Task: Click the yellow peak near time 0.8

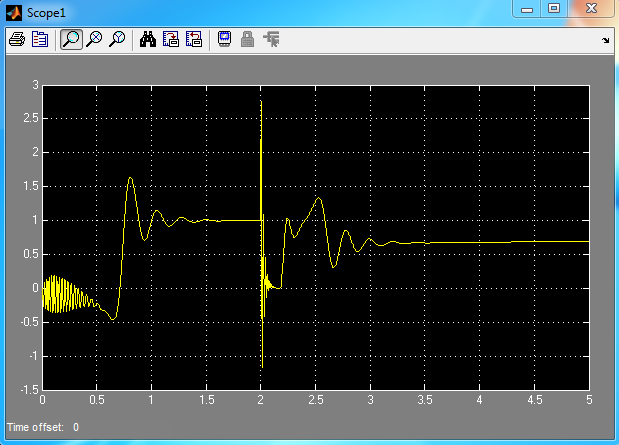Action: point(130,179)
